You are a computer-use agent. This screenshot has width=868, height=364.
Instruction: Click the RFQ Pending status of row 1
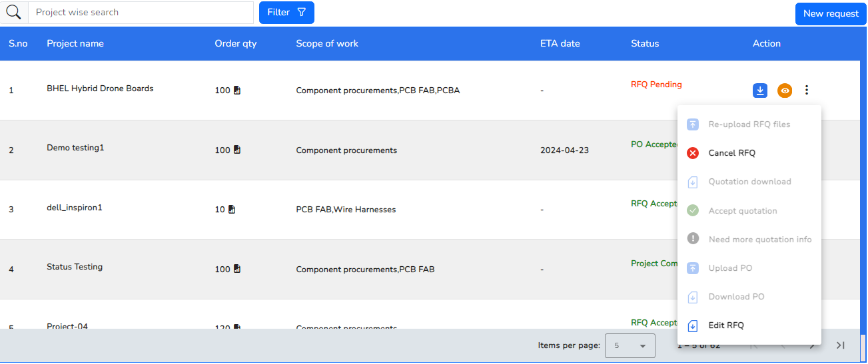656,85
